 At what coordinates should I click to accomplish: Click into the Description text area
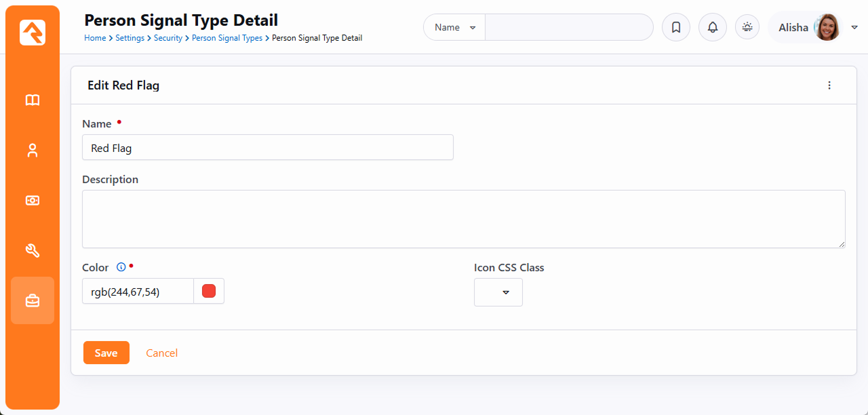(x=463, y=219)
